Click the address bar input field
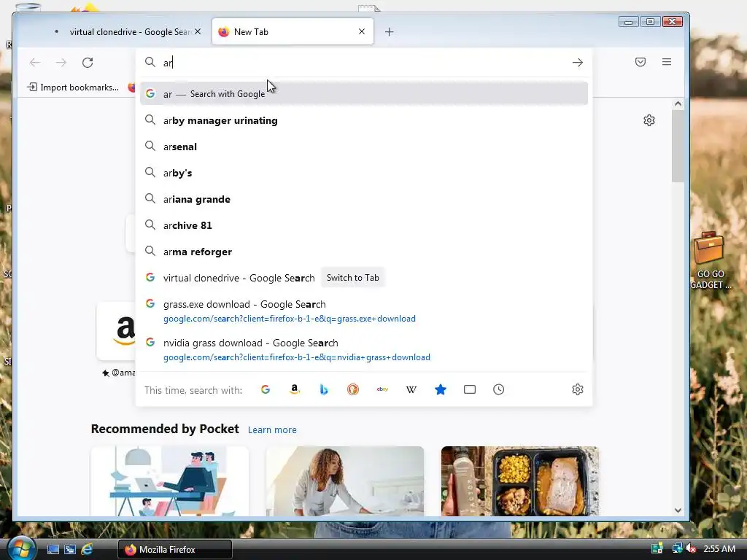747x560 pixels. (365, 63)
